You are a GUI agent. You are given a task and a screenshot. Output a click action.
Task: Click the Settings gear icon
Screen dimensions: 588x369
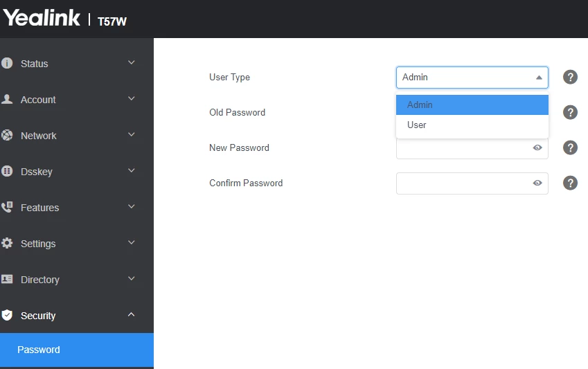[x=7, y=243]
